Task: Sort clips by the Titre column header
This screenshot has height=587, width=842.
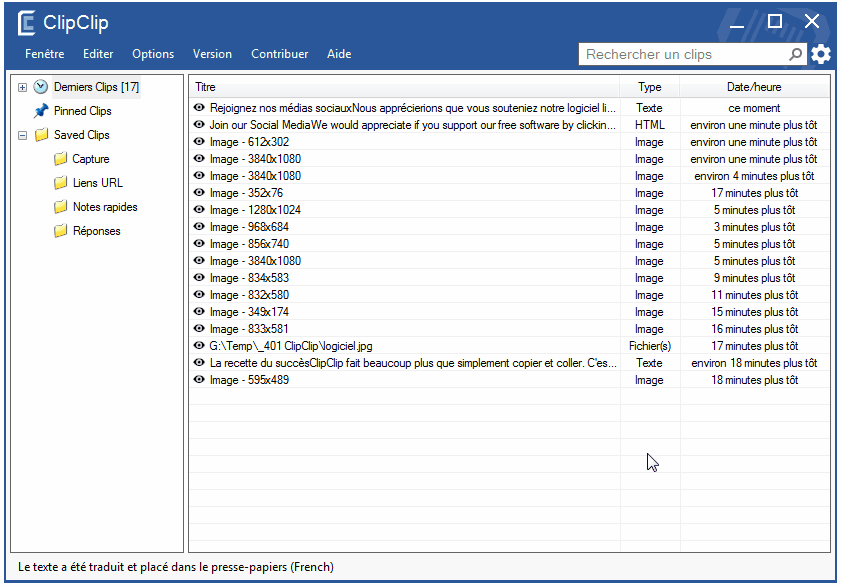Action: (404, 87)
